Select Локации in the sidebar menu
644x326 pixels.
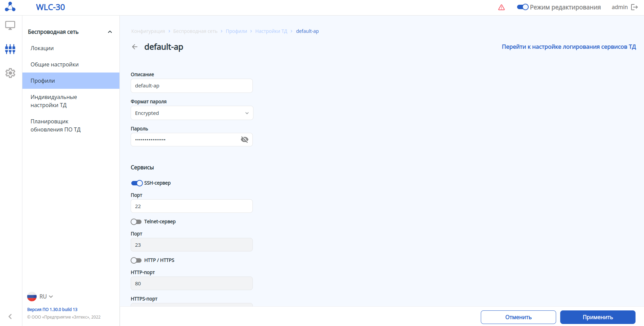42,48
